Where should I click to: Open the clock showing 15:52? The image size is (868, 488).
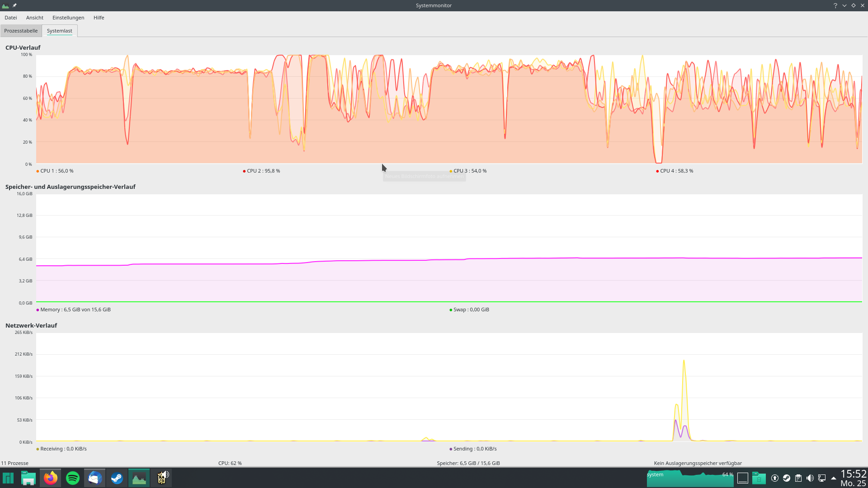(853, 478)
